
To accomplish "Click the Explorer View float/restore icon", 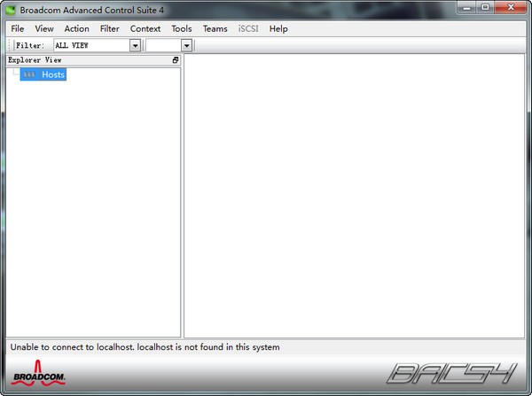I will pos(176,60).
